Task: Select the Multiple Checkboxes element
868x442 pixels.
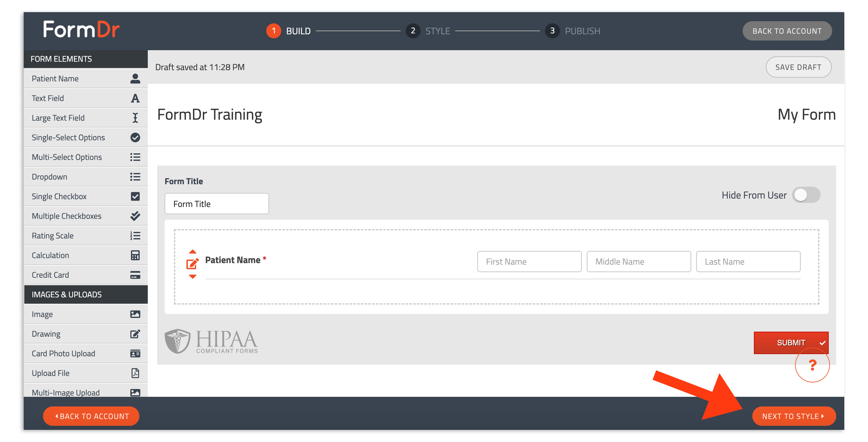Action: click(x=86, y=216)
